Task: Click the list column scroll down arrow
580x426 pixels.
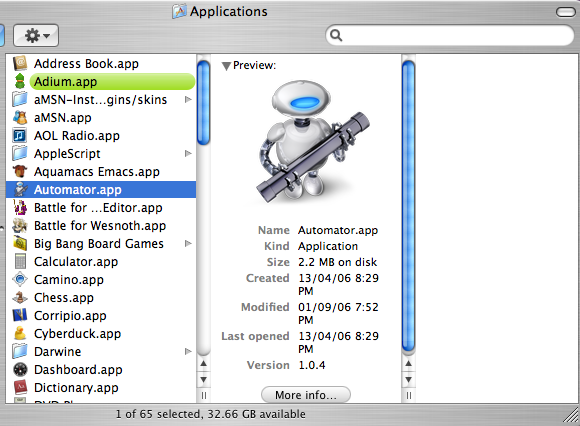Action: 203,379
